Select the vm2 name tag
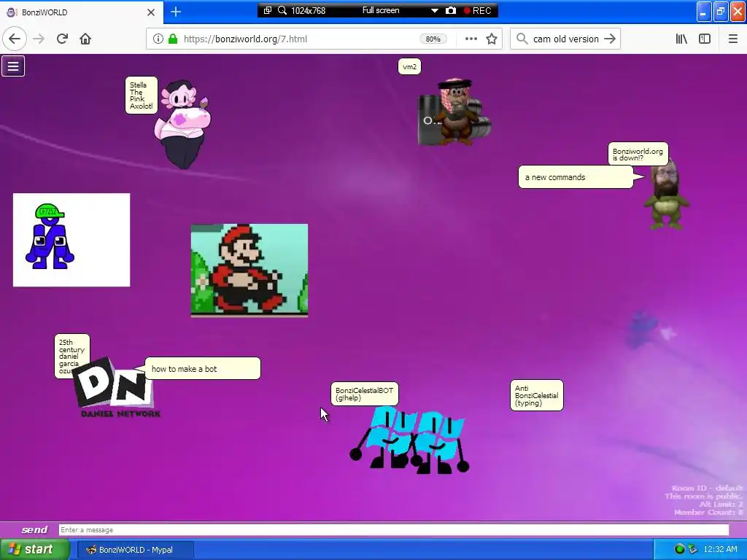Viewport: 747px width, 560px height. click(409, 66)
